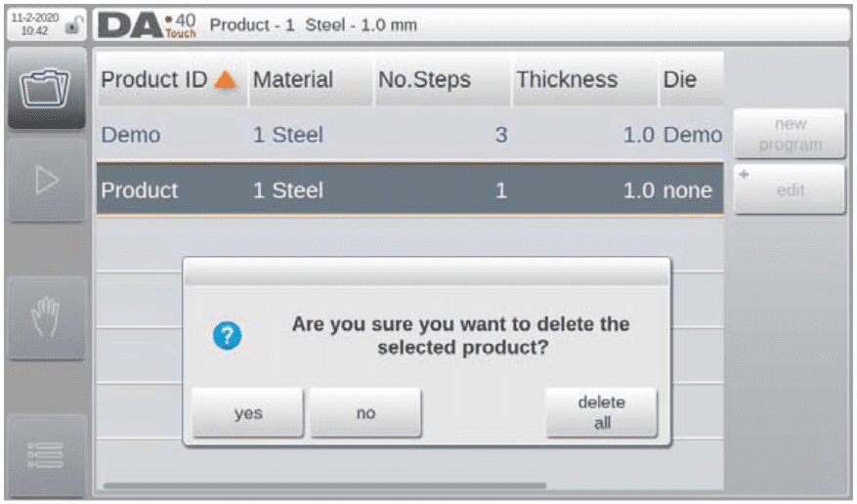
Task: Select the Demo product row
Action: [409, 135]
